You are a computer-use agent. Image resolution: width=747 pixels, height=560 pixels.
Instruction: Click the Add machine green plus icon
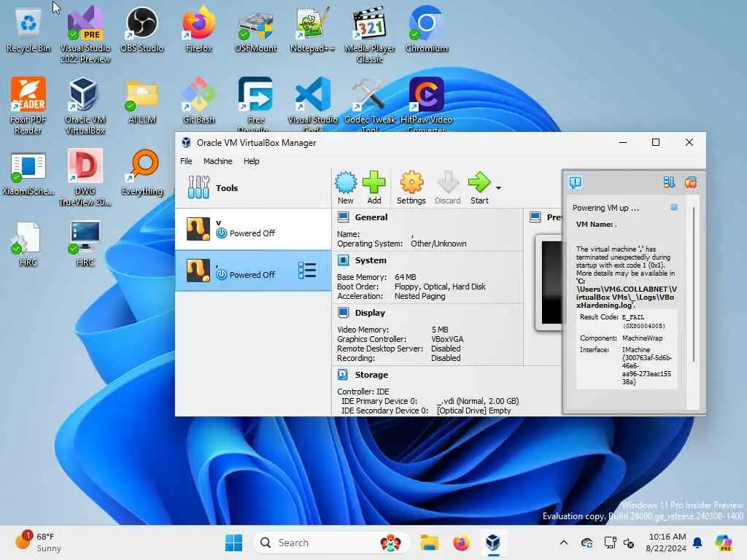click(374, 187)
